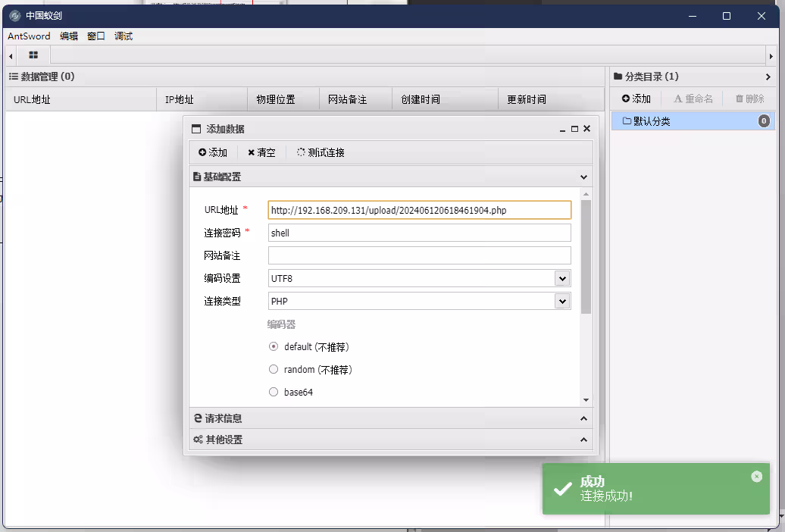This screenshot has height=532, width=785.
Task: Select the random (不推荐) encoder option
Action: (273, 369)
